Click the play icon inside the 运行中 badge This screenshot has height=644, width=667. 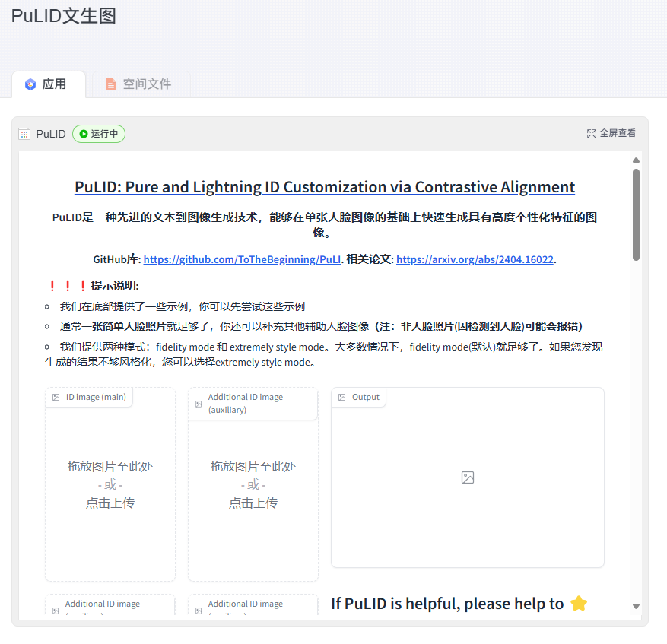pyautogui.click(x=85, y=133)
